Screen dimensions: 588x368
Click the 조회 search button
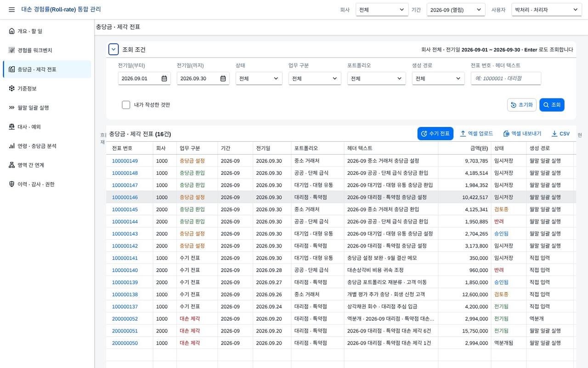(x=552, y=105)
